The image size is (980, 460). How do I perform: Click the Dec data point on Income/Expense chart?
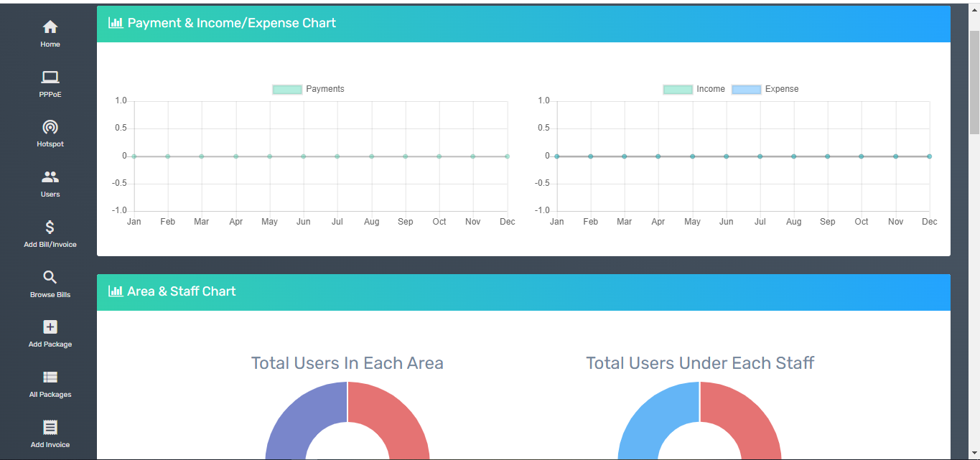click(x=929, y=156)
